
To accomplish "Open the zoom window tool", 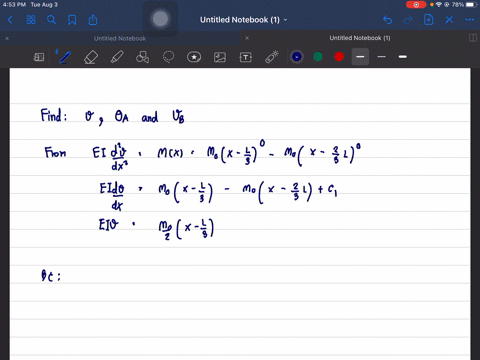I will coord(39,57).
